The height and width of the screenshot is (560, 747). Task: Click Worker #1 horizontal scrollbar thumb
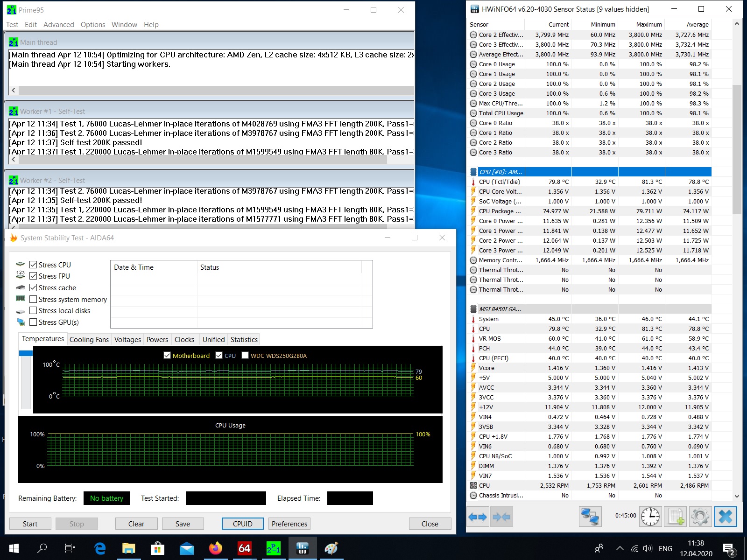(203, 160)
